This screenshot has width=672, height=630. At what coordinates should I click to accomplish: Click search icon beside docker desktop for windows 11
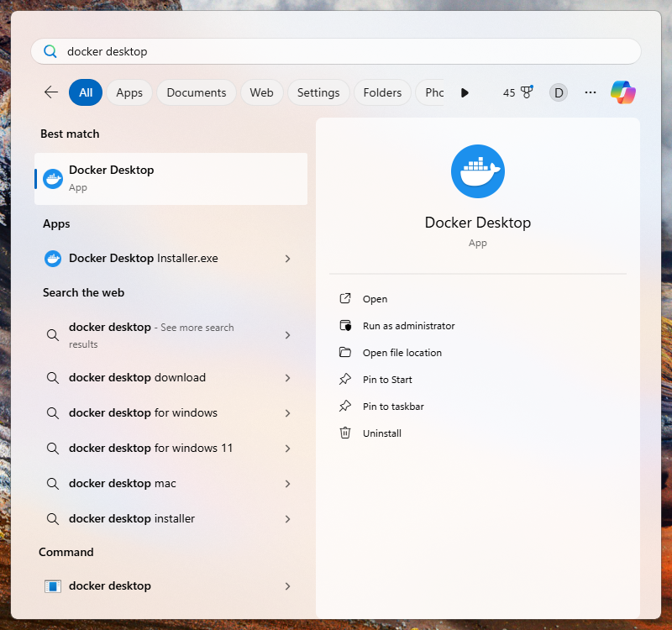[53, 449]
